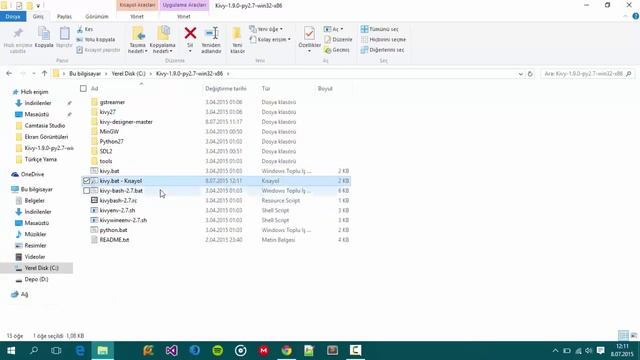Open Uygulama Araçları contextual tab

pos(184,5)
